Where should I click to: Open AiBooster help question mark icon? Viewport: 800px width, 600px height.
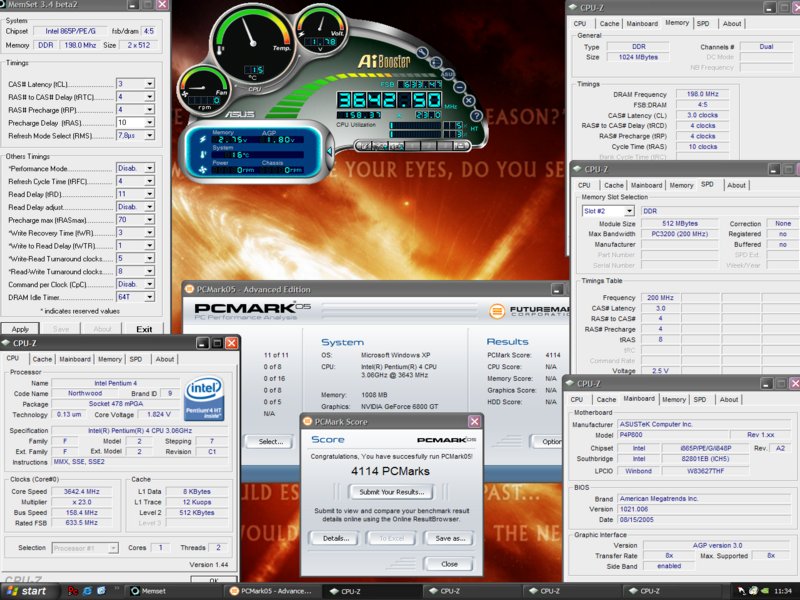pyautogui.click(x=476, y=116)
